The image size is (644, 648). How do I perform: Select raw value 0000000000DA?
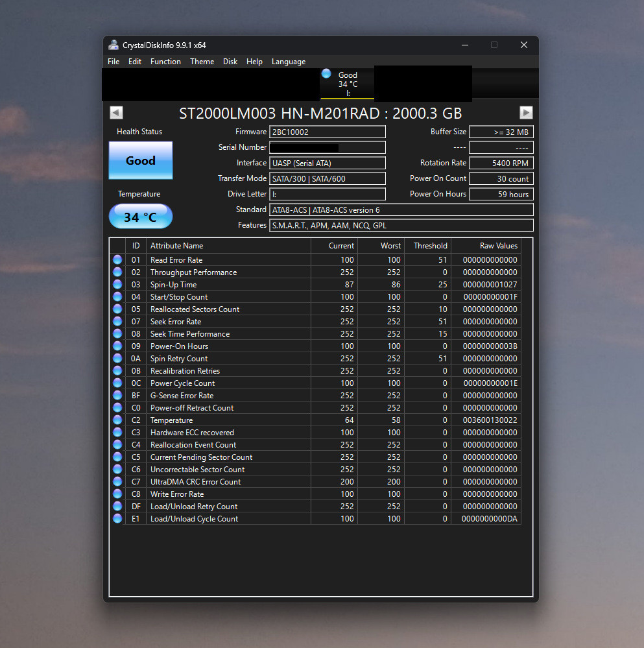489,519
